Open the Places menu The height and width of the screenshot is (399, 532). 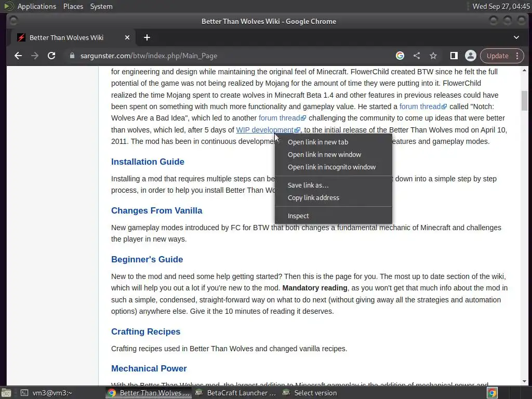[73, 6]
